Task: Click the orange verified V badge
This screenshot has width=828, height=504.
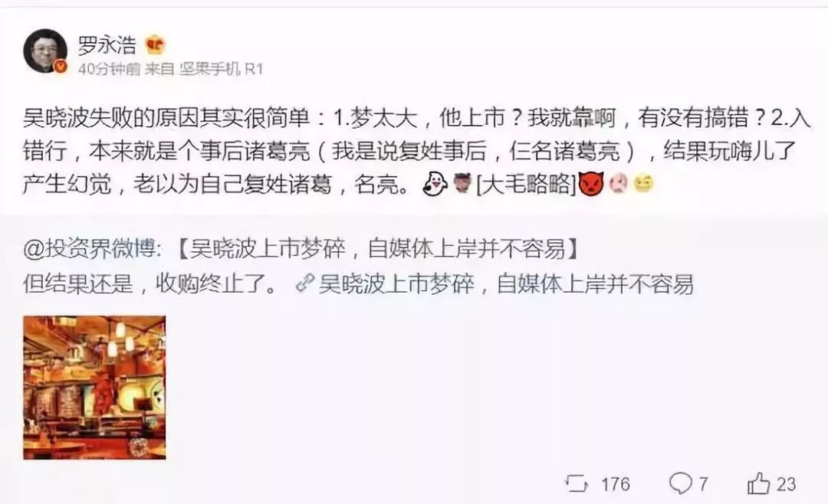Action: point(61,67)
